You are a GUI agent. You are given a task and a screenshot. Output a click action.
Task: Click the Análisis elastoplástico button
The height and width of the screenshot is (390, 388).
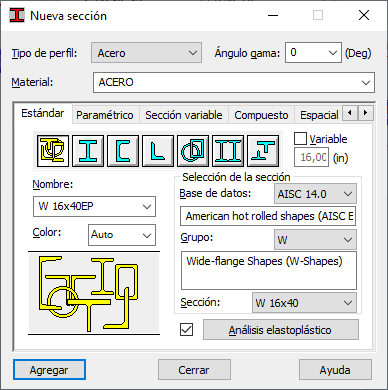pos(281,330)
